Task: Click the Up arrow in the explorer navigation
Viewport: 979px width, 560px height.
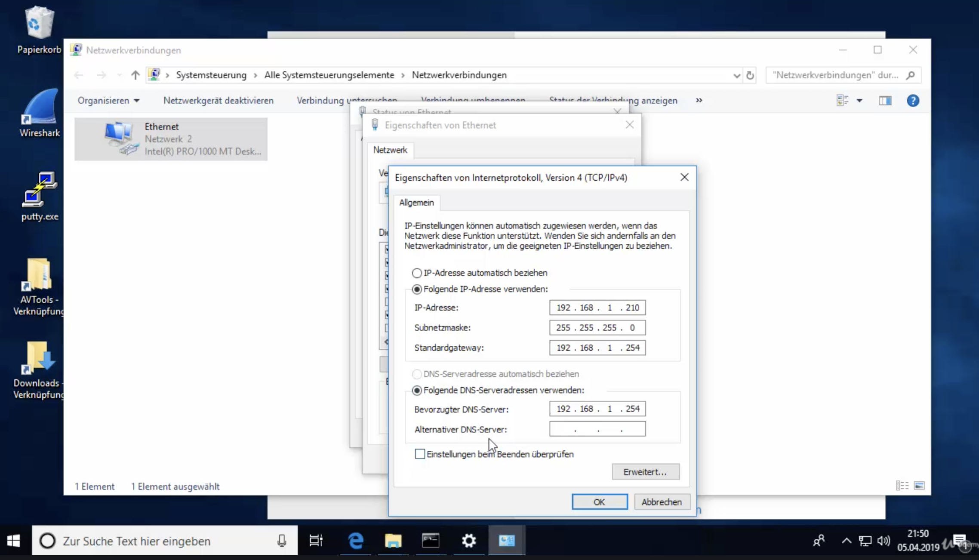Action: pos(135,75)
